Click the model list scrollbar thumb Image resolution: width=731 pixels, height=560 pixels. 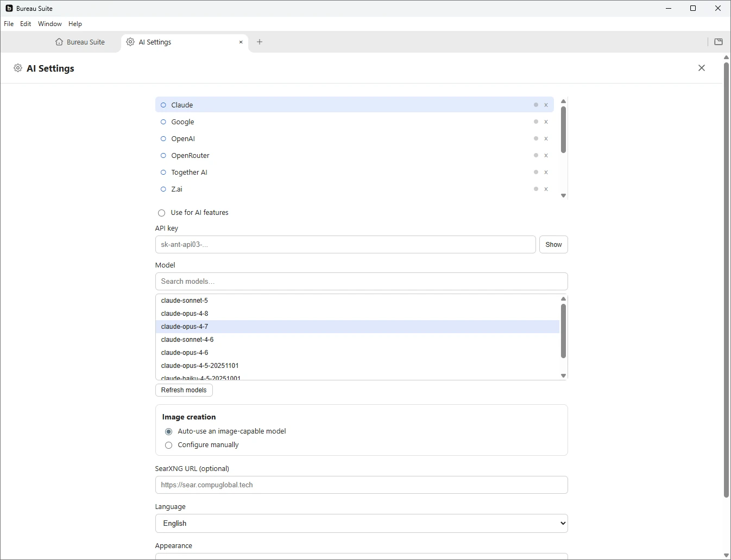(563, 331)
